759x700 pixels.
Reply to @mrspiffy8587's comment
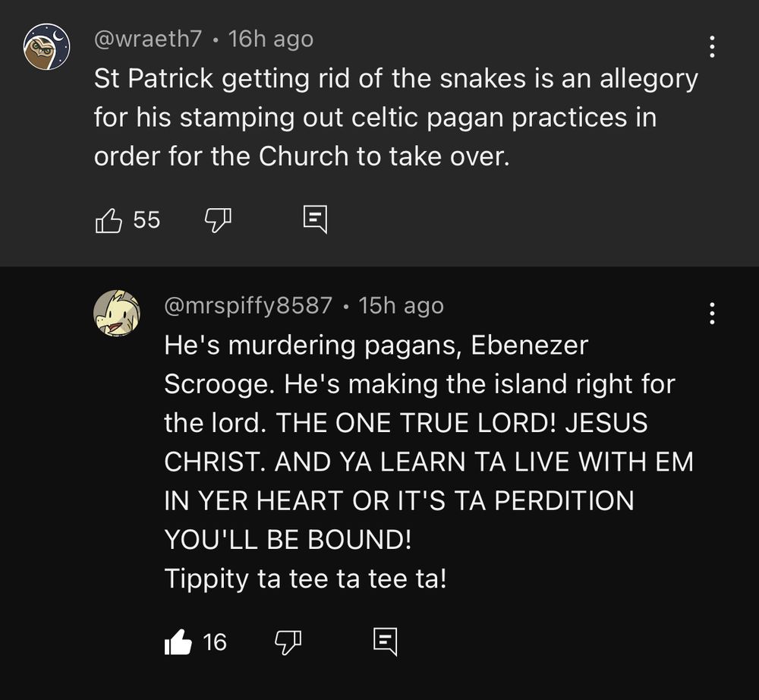tap(386, 642)
